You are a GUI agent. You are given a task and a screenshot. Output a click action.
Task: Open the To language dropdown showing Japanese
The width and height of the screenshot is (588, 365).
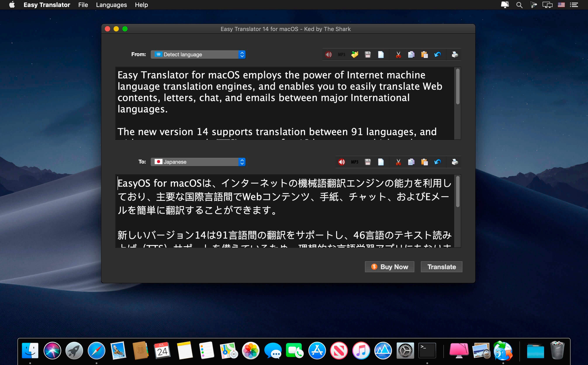tap(198, 162)
